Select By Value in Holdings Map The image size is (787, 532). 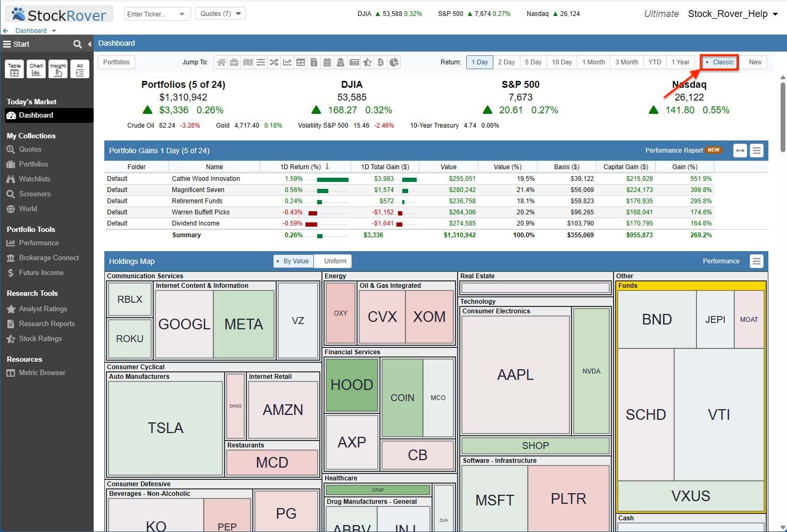click(293, 261)
